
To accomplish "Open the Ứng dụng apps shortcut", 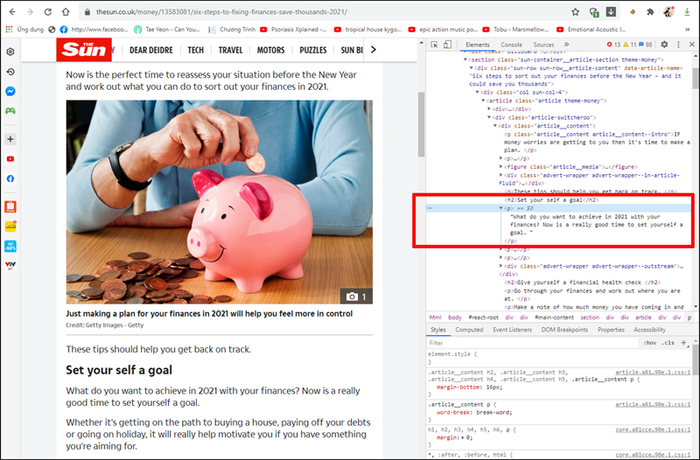I will click(x=25, y=29).
